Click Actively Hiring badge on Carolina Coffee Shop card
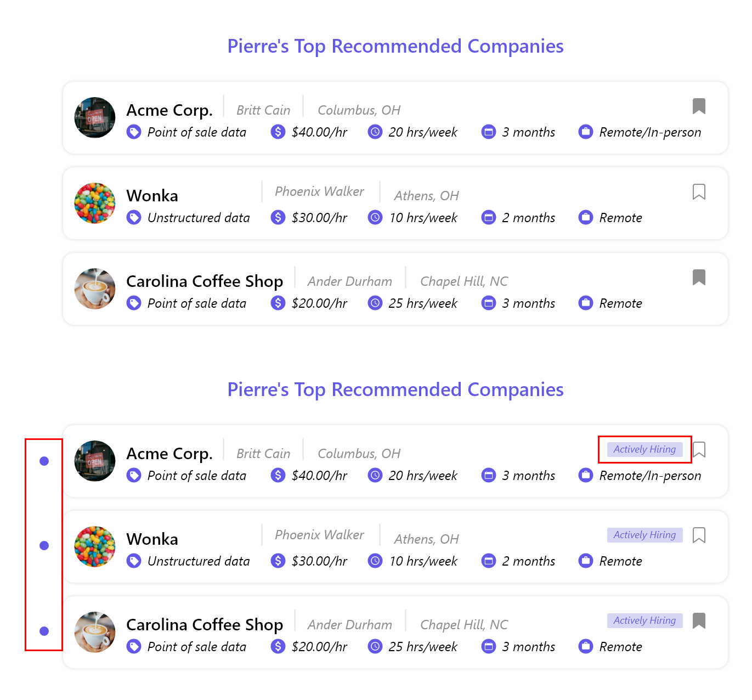The height and width of the screenshot is (700, 752). 644,620
